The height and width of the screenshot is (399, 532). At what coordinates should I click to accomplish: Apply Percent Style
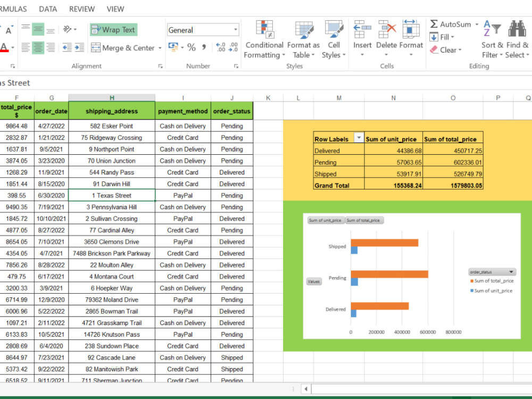click(x=192, y=47)
